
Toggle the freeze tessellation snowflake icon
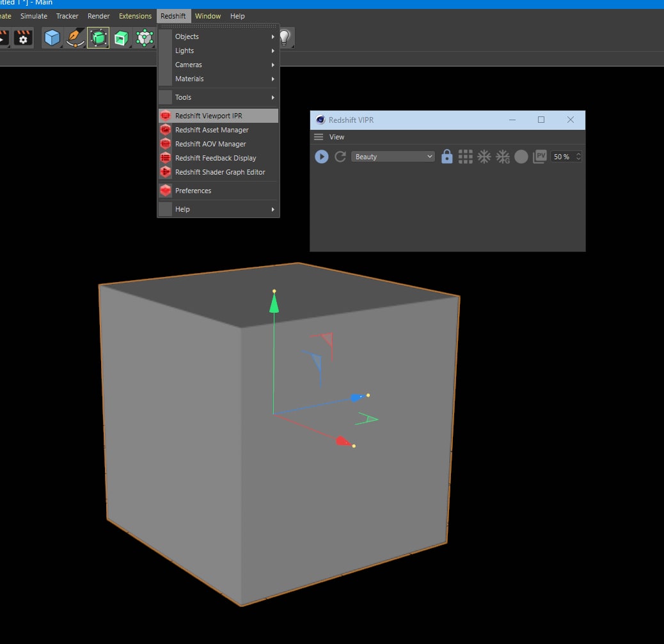coord(484,157)
